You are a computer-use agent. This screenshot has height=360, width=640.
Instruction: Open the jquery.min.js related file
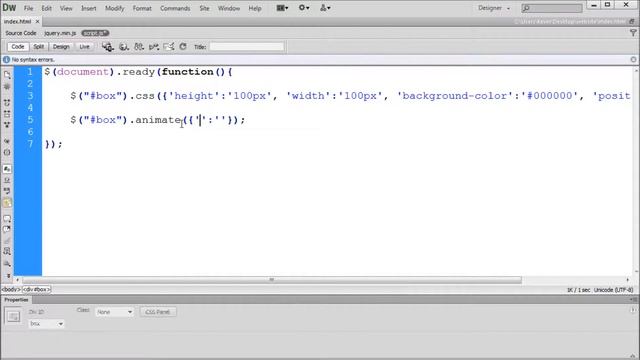point(60,33)
